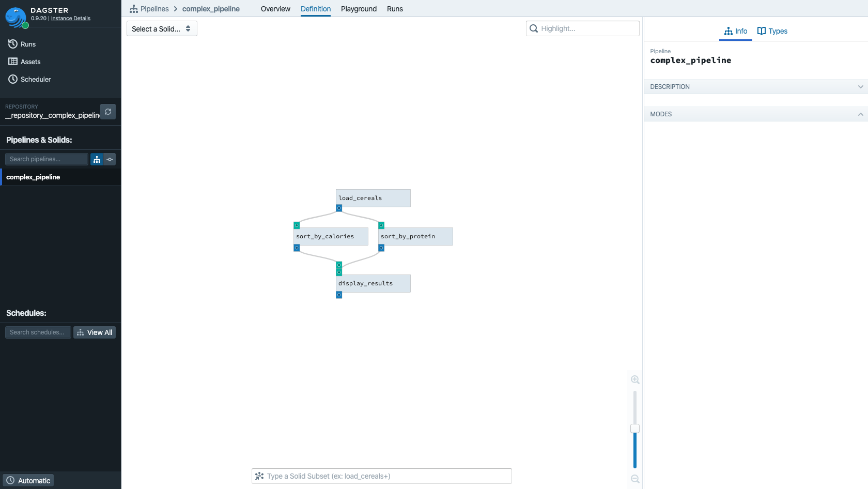Switch to Overview tab
This screenshot has height=489, width=868.
[x=275, y=9]
